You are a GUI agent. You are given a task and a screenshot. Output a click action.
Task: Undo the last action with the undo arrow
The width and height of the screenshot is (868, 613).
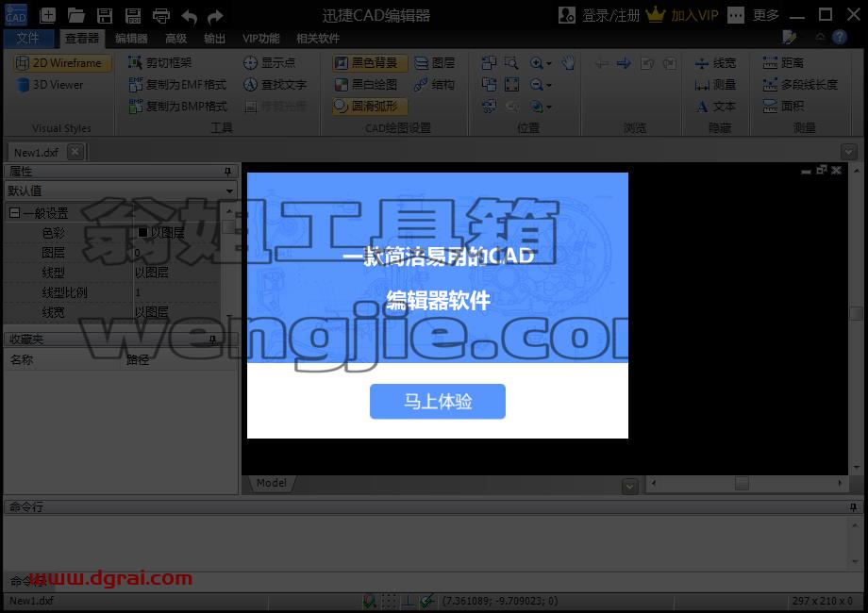[x=190, y=16]
